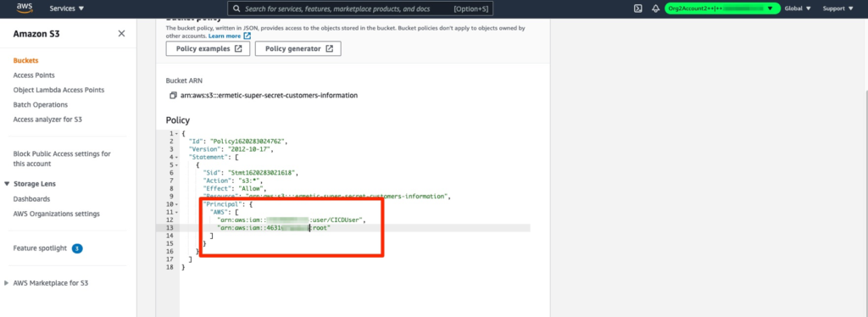Open the CloudShell terminal icon
The image size is (868, 317).
tap(637, 8)
